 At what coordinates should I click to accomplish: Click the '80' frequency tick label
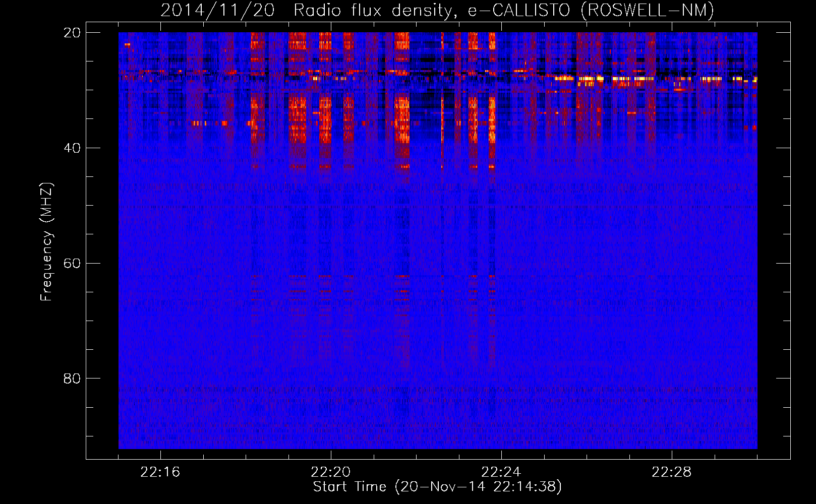tap(72, 379)
